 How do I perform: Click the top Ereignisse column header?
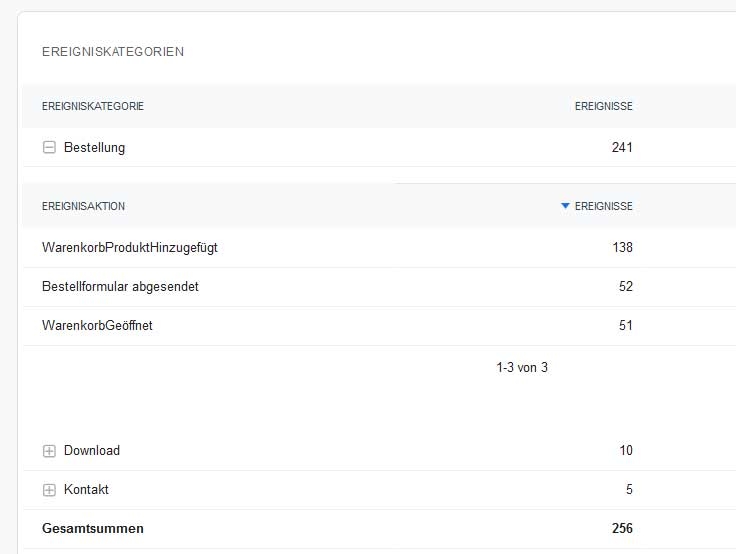(603, 107)
